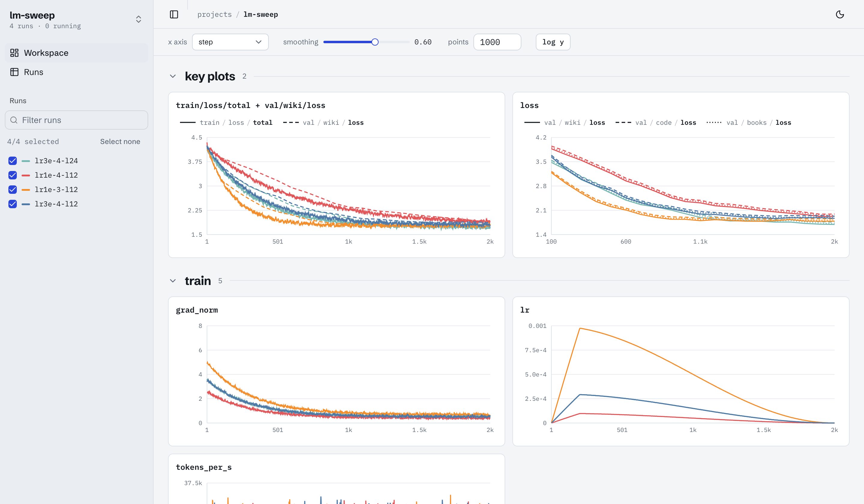The height and width of the screenshot is (504, 864).
Task: Toggle val / code / loss legend entry
Action: tap(655, 122)
